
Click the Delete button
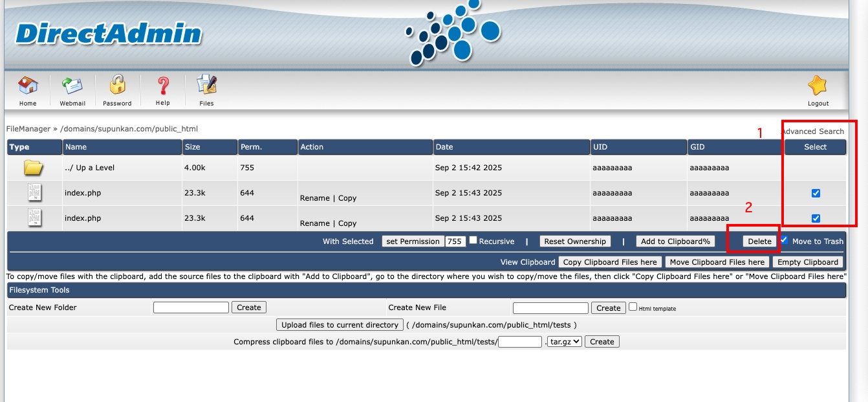(x=759, y=241)
